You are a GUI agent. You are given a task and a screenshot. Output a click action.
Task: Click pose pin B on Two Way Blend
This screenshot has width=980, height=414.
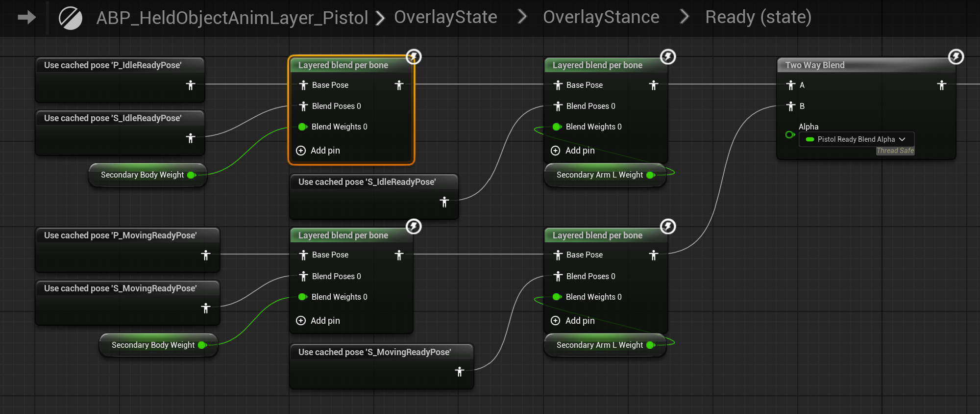coord(791,106)
